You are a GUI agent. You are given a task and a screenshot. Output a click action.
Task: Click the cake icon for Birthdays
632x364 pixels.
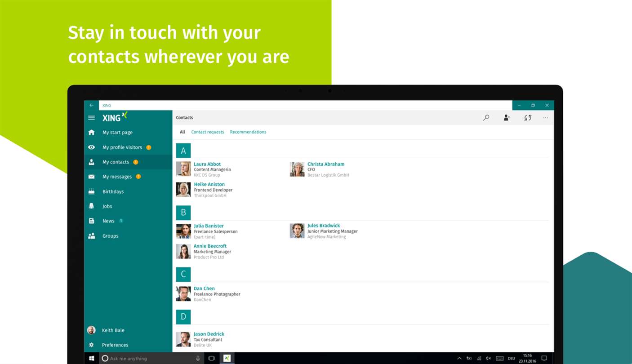92,191
